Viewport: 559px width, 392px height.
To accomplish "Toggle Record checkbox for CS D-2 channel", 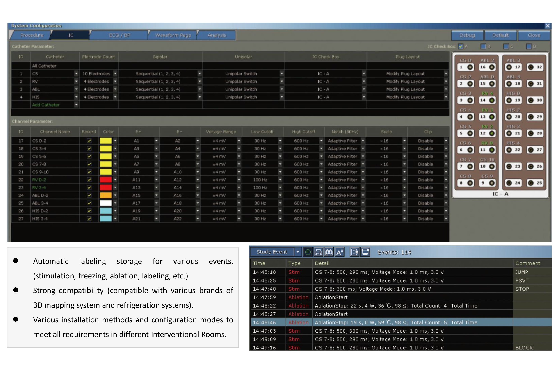I will tap(89, 141).
